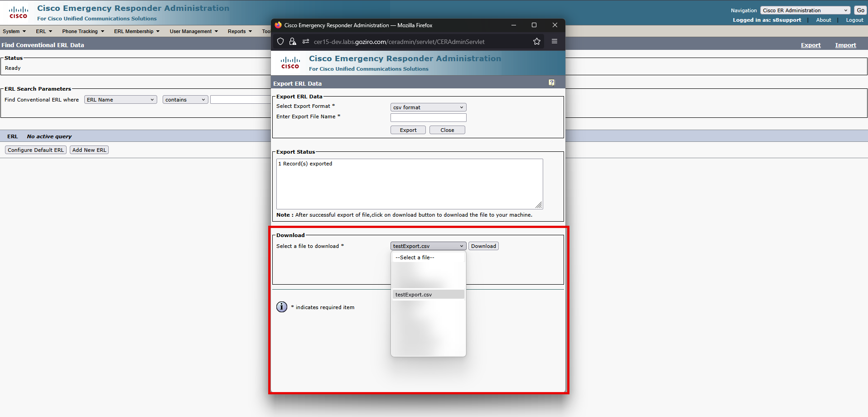
Task: Click the permissions icon in address bar
Action: point(306,42)
